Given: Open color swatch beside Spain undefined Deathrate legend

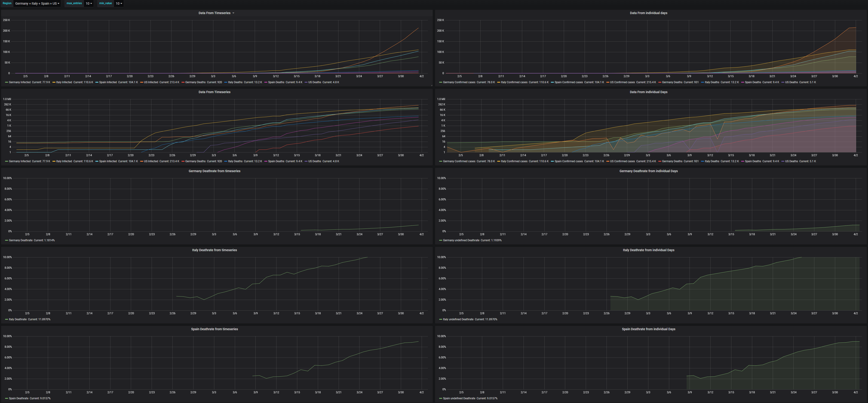Looking at the screenshot, I should click(440, 398).
